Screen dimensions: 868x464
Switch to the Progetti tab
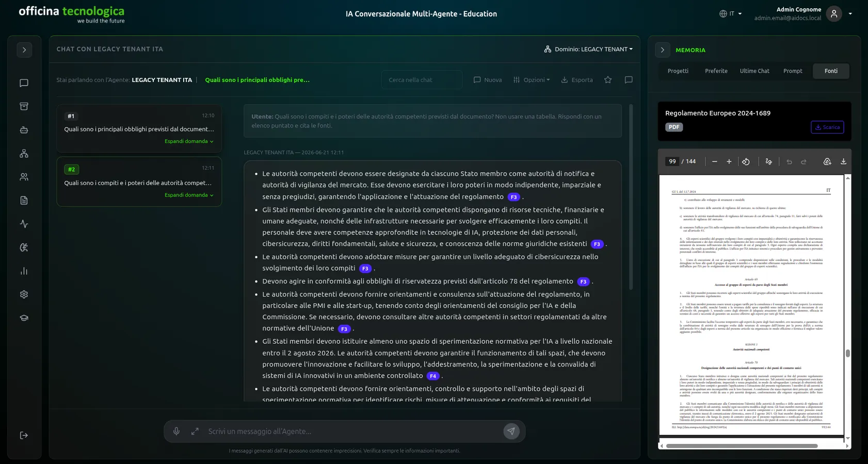[x=678, y=71]
